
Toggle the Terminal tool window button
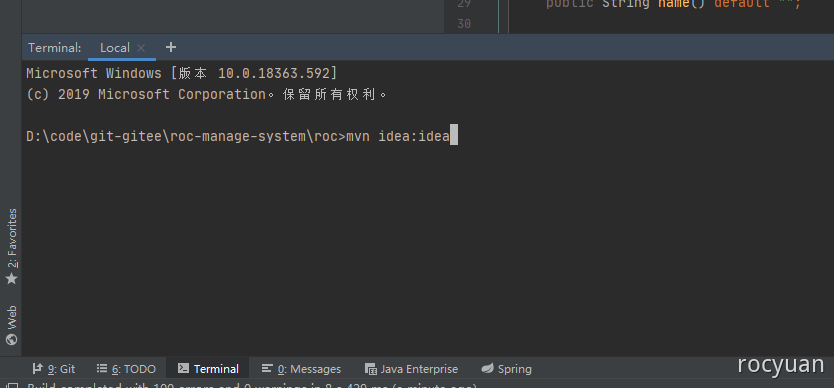coord(208,369)
